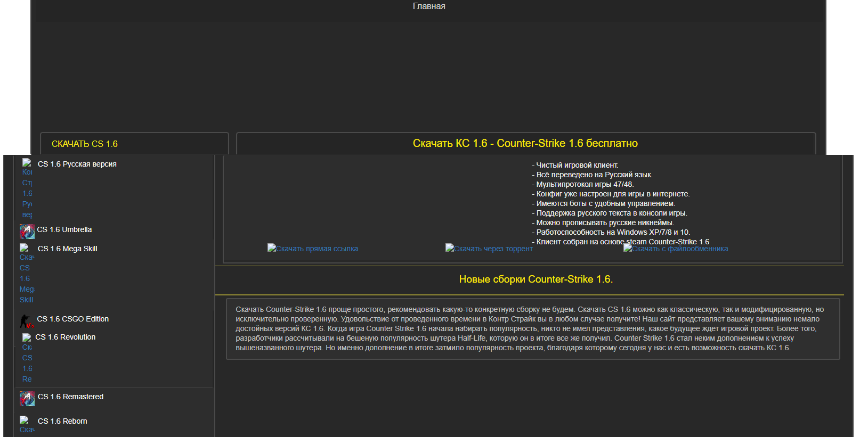
Task: Click the text '- Всё переведено на Русский язык.'
Action: click(x=592, y=175)
